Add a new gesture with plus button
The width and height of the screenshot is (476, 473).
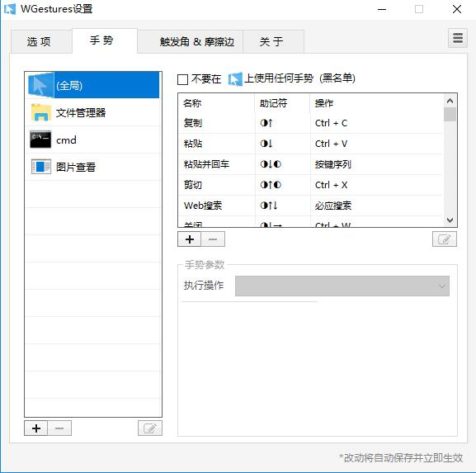coord(190,239)
